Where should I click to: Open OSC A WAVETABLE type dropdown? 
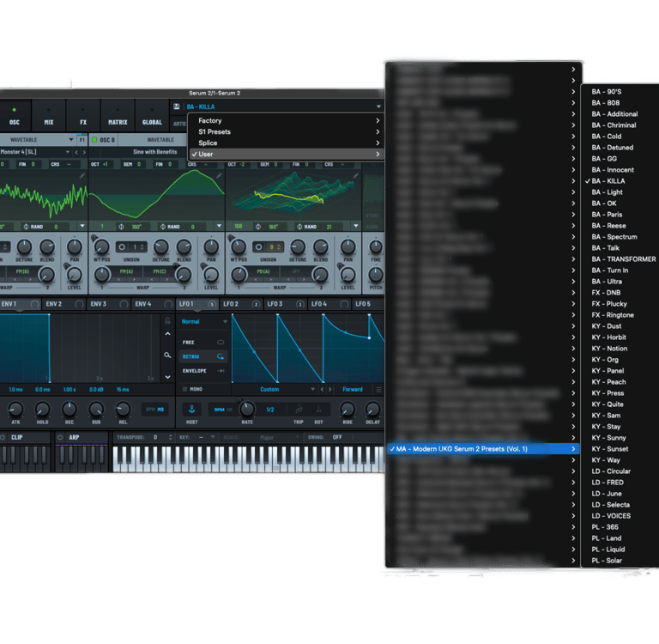click(71, 140)
